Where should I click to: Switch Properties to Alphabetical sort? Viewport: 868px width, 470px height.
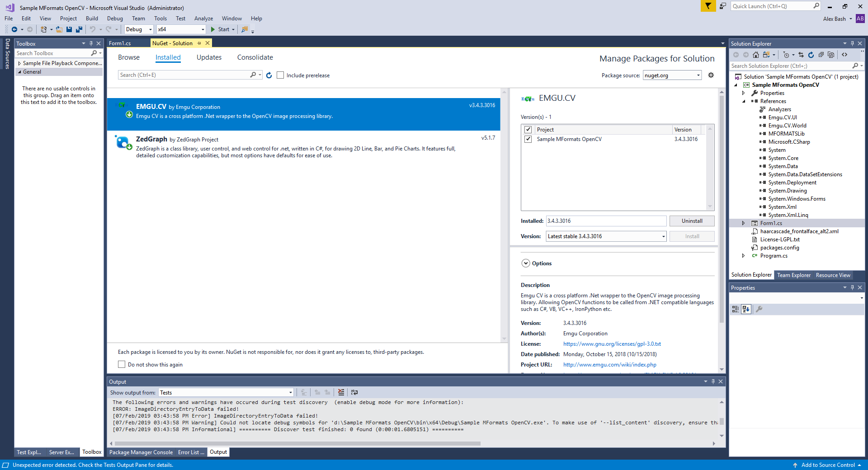746,309
